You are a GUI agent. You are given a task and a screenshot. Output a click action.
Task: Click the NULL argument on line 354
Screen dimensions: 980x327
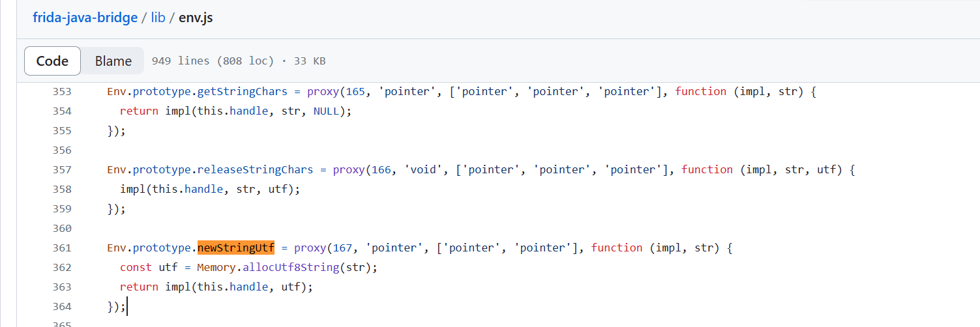[x=326, y=111]
